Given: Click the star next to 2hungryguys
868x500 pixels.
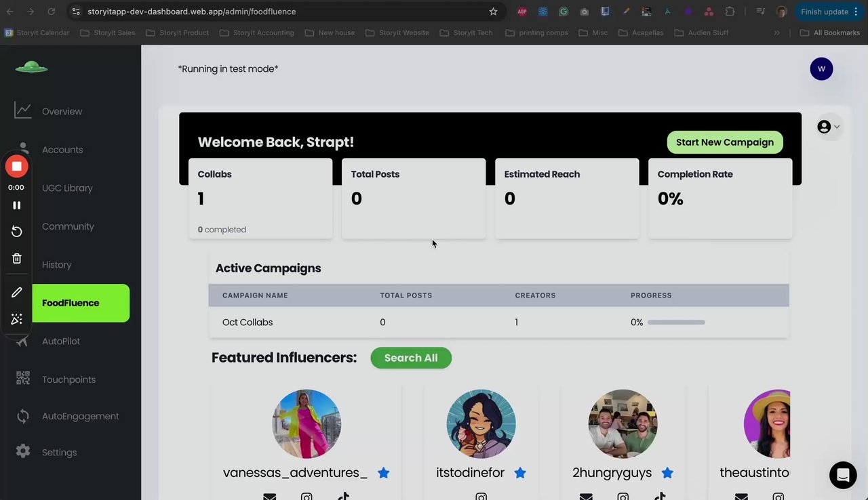Looking at the screenshot, I should (x=667, y=473).
